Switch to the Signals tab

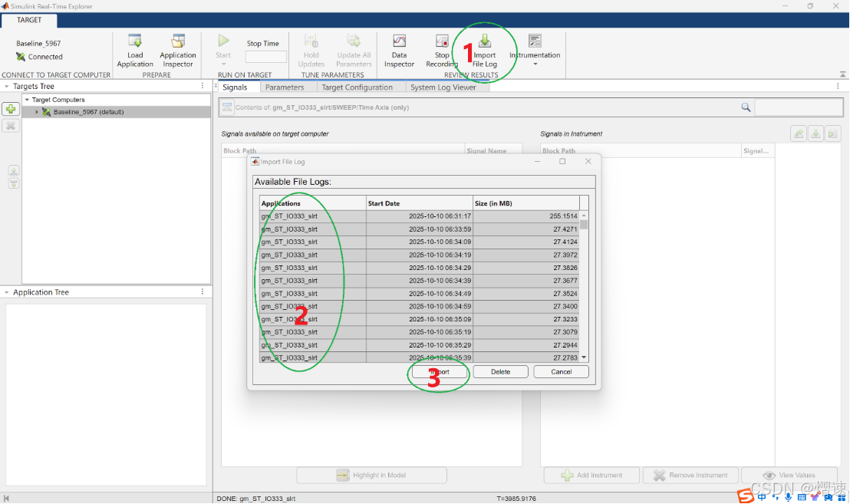pos(235,87)
